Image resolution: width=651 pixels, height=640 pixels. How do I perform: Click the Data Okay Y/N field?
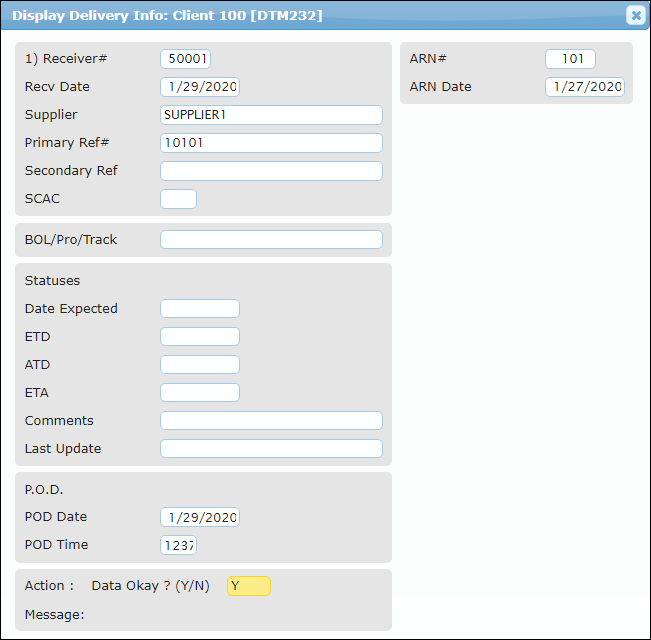[x=249, y=586]
